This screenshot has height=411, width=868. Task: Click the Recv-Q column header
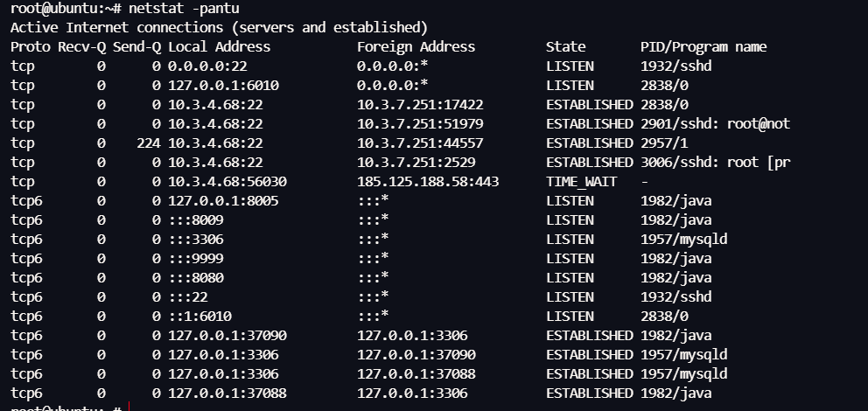pyautogui.click(x=81, y=47)
